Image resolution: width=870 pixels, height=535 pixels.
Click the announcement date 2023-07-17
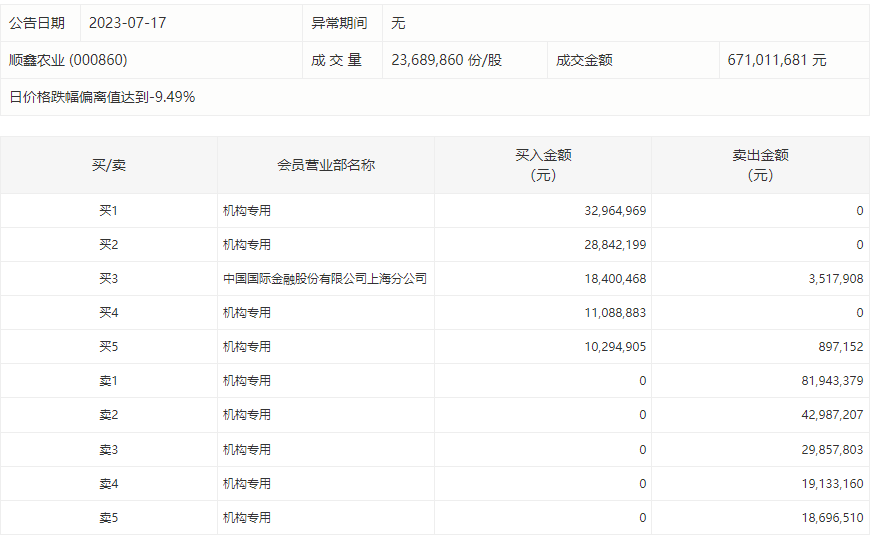127,23
